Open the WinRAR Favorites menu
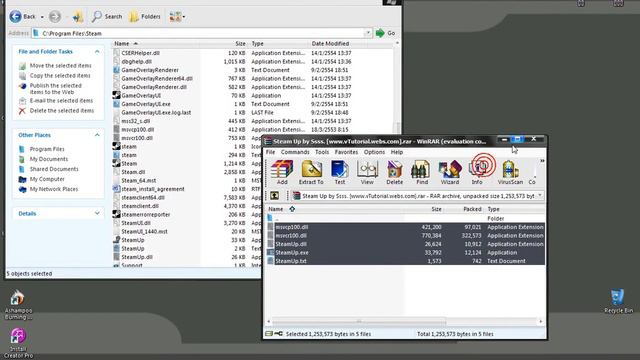640x360 pixels. coord(346,152)
